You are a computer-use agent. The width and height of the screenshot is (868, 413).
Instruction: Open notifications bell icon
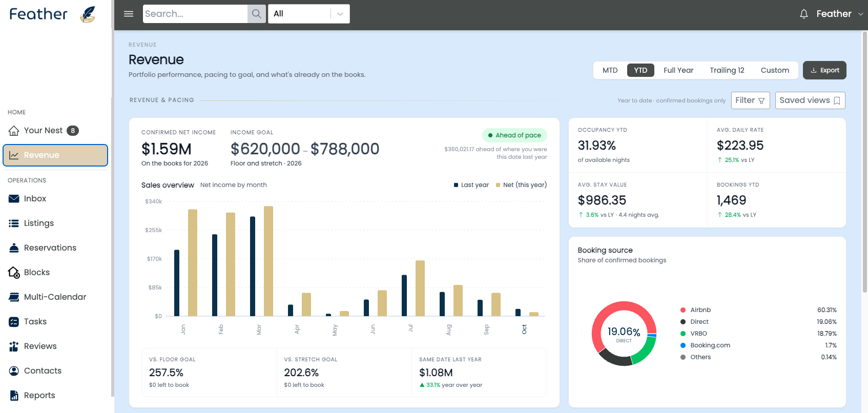(804, 14)
